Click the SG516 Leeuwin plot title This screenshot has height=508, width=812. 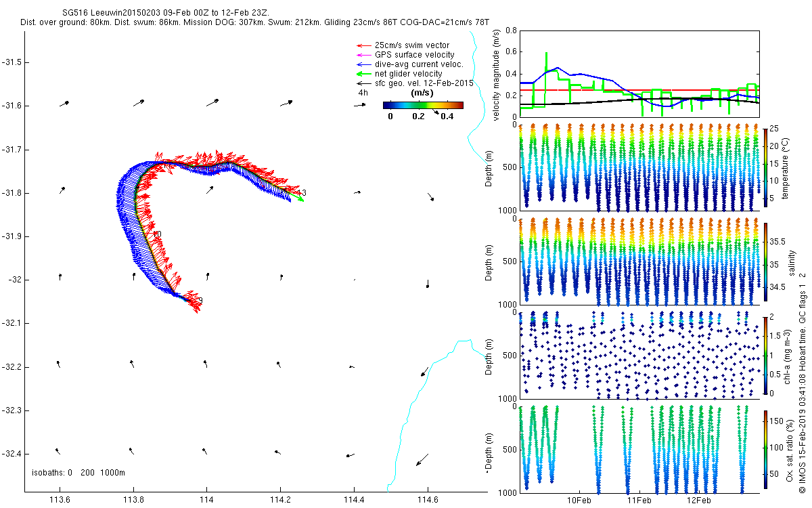pos(158,13)
